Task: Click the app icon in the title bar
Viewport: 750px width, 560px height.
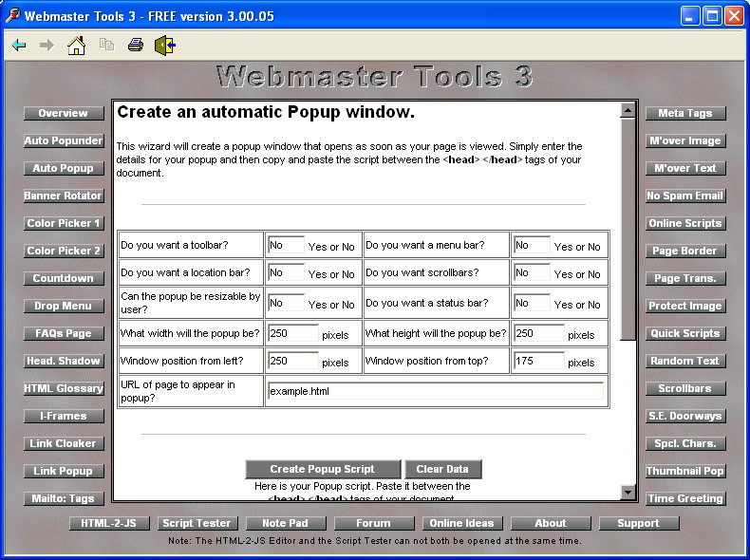Action: pyautogui.click(x=13, y=15)
